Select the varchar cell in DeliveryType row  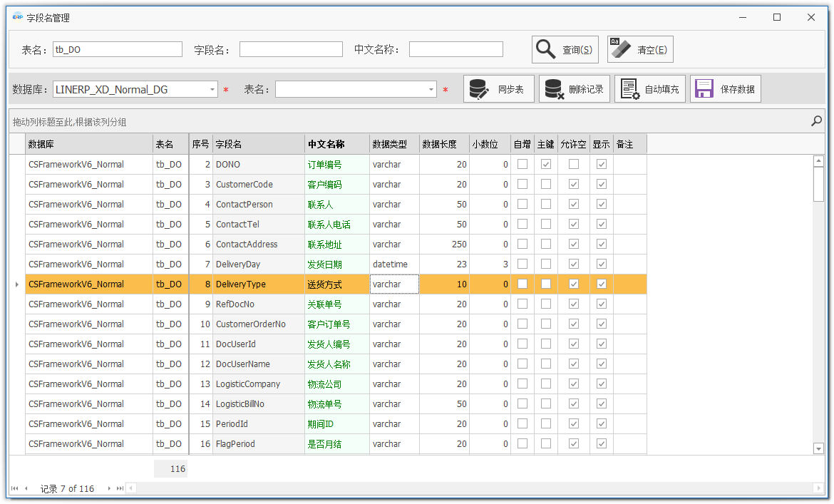pyautogui.click(x=394, y=284)
